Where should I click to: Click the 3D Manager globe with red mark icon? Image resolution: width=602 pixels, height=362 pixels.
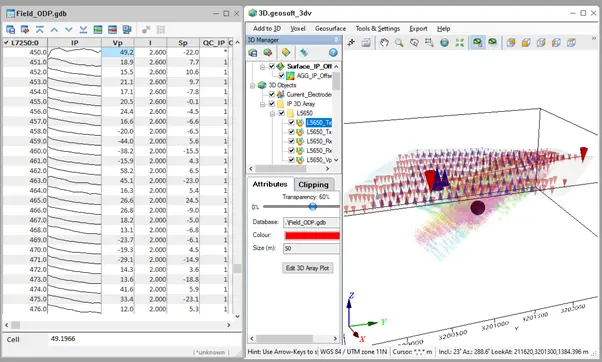(268, 53)
